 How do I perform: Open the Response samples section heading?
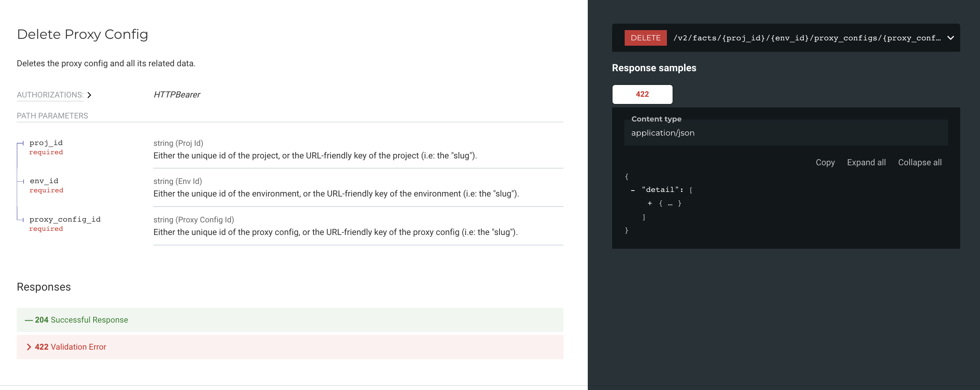click(x=654, y=68)
